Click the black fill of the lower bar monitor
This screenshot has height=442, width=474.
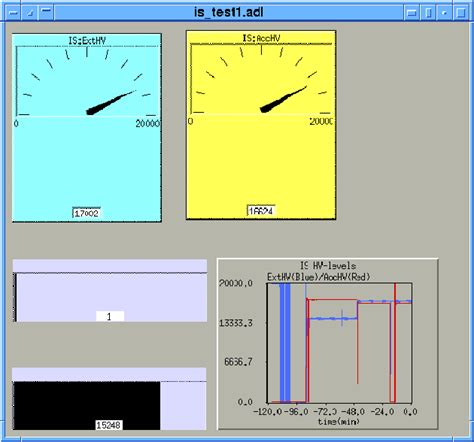87,406
